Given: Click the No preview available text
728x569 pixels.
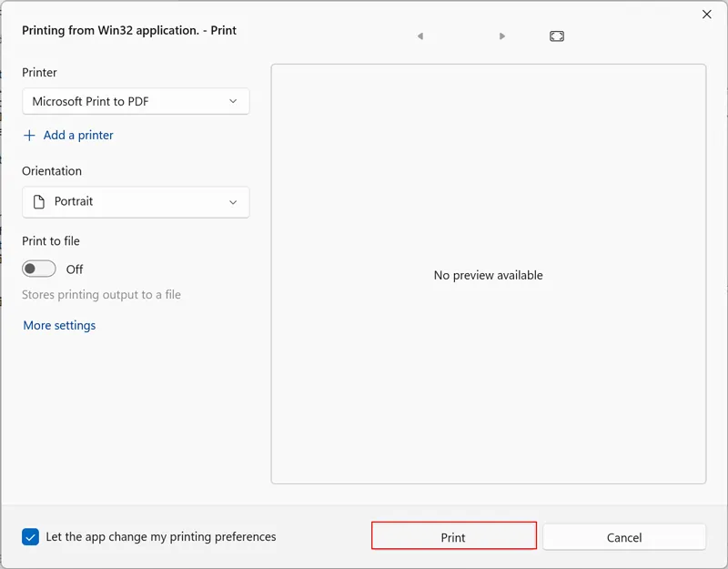Looking at the screenshot, I should (x=488, y=276).
